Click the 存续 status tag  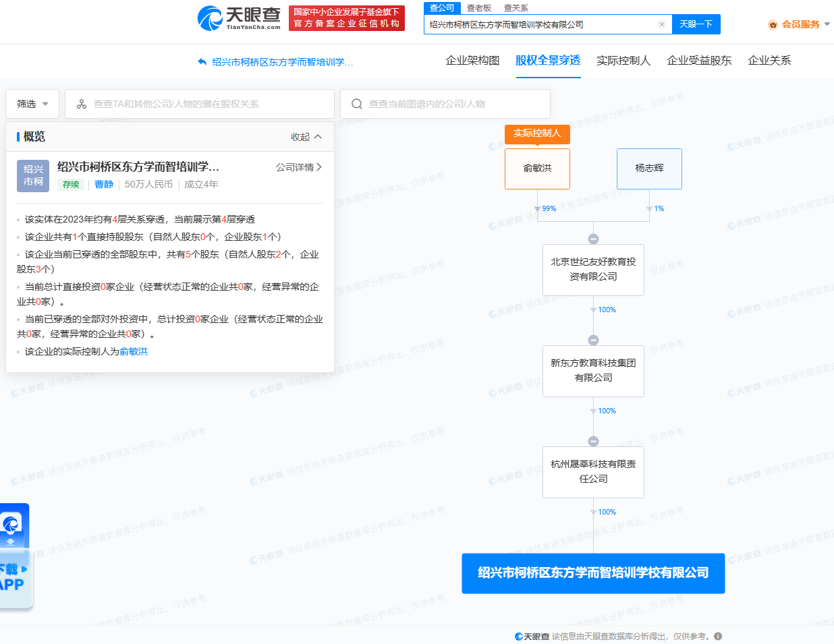(71, 185)
